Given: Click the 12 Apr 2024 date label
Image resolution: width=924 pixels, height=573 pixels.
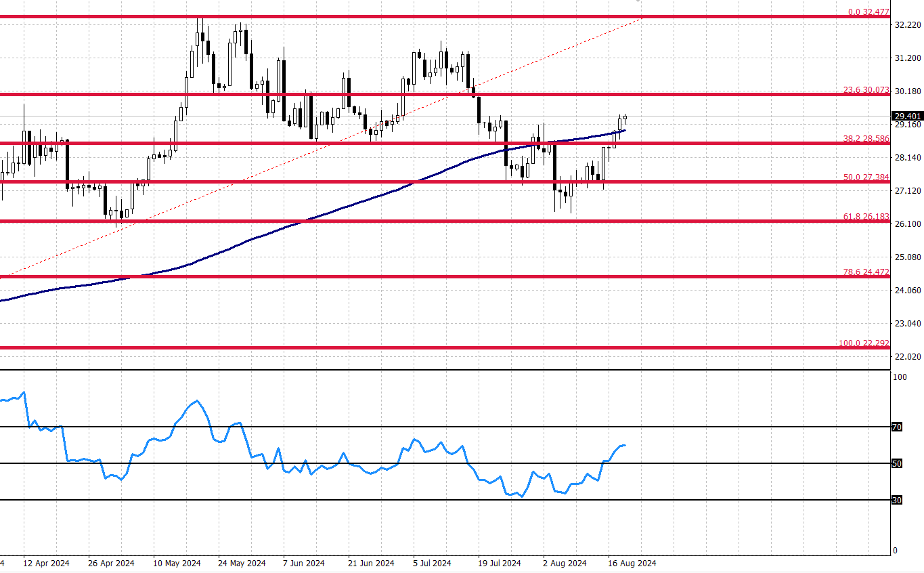Looking at the screenshot, I should (x=46, y=564).
